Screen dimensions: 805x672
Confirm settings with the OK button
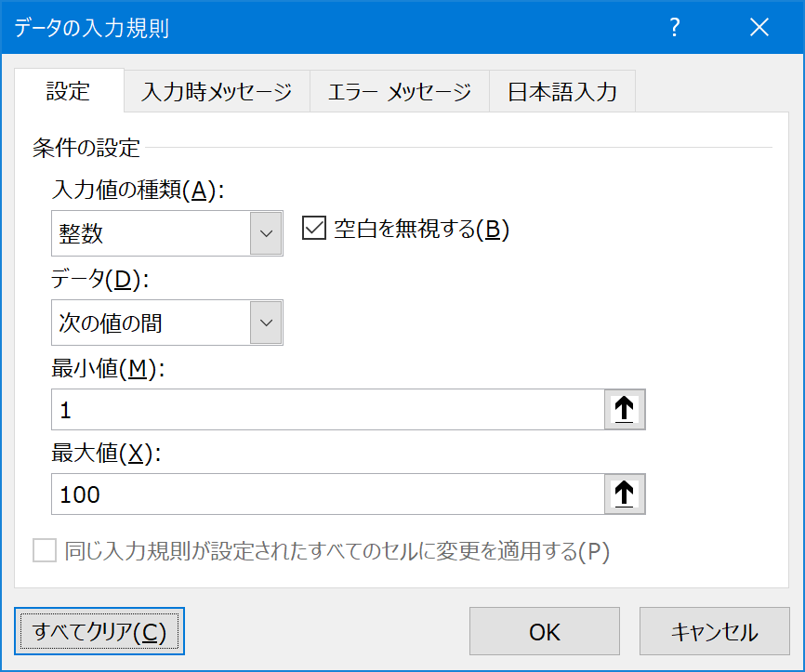(x=544, y=632)
